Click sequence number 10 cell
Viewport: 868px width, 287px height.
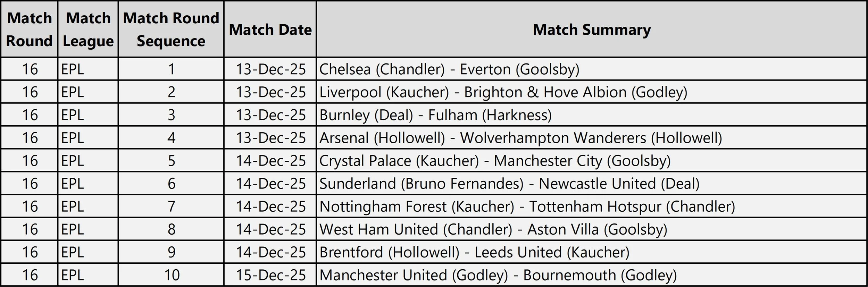click(171, 275)
